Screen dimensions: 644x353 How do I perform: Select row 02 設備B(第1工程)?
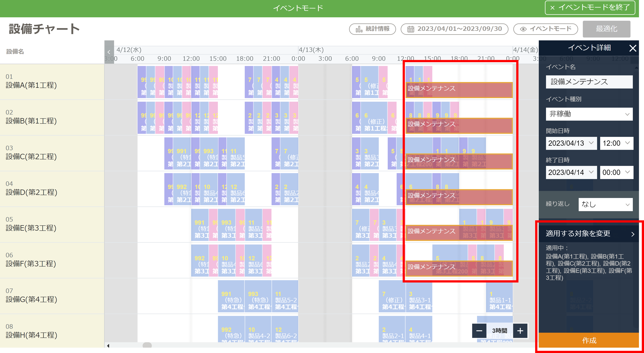point(52,117)
